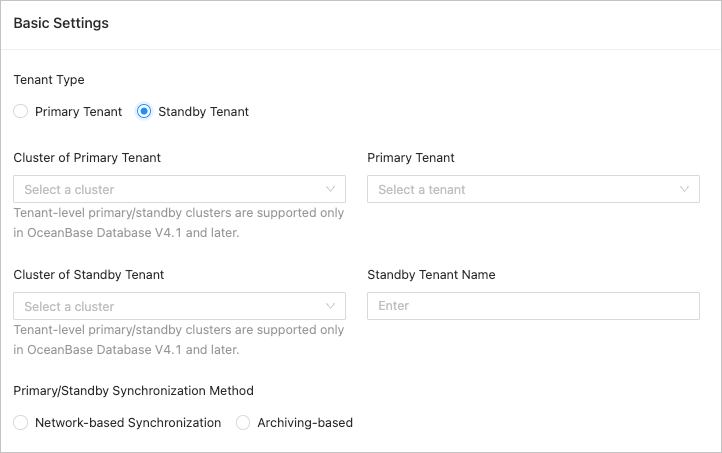Image resolution: width=722 pixels, height=453 pixels.
Task: Click the Basic Settings section heading
Action: (x=61, y=23)
